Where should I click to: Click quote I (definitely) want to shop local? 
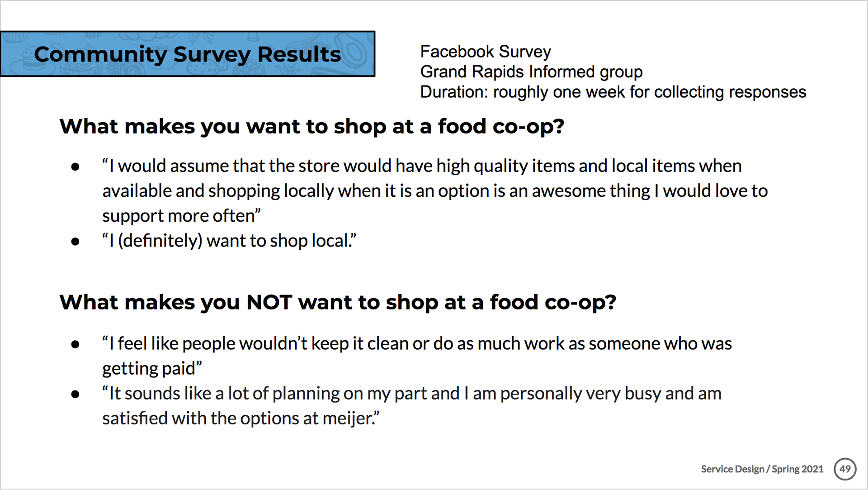click(x=229, y=241)
